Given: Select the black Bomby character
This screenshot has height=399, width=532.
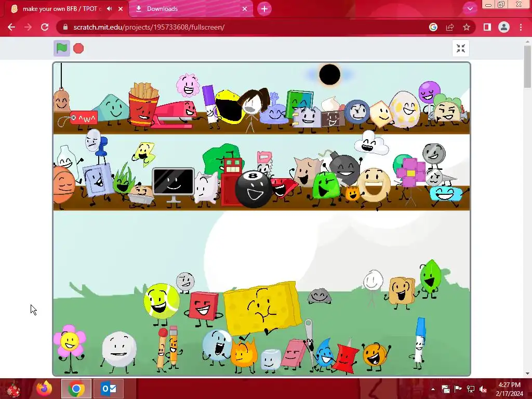Looking at the screenshot, I should (344, 168).
